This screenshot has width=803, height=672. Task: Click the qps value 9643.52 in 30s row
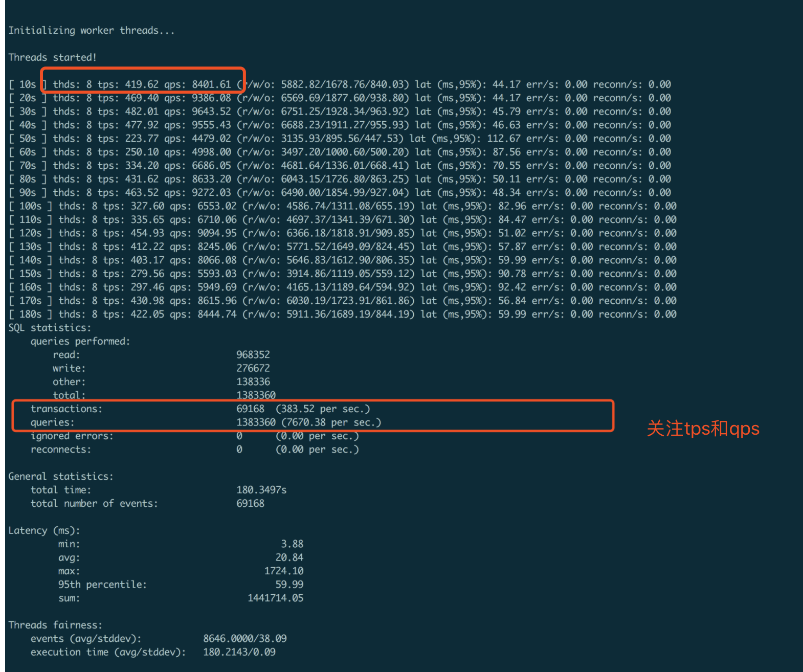pos(211,111)
